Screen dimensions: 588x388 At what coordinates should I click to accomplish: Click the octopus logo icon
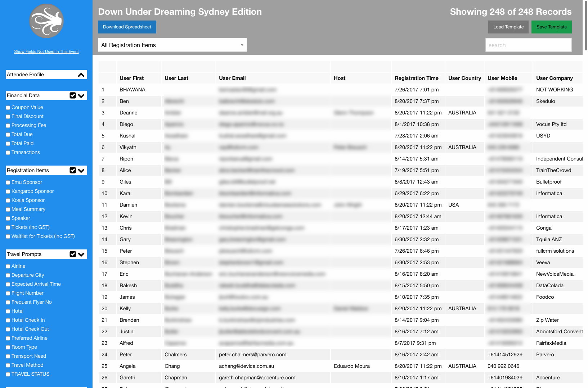46,21
